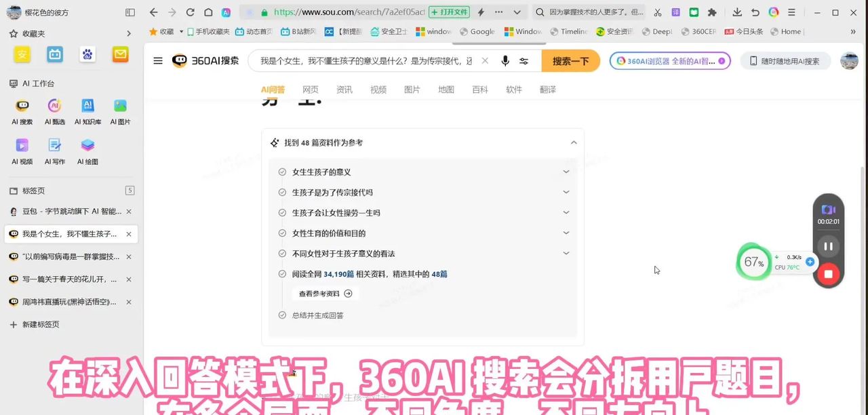Collapse the 找到 48 篇资料作为参考 panel
Image resolution: width=868 pixels, height=415 pixels.
click(x=574, y=142)
